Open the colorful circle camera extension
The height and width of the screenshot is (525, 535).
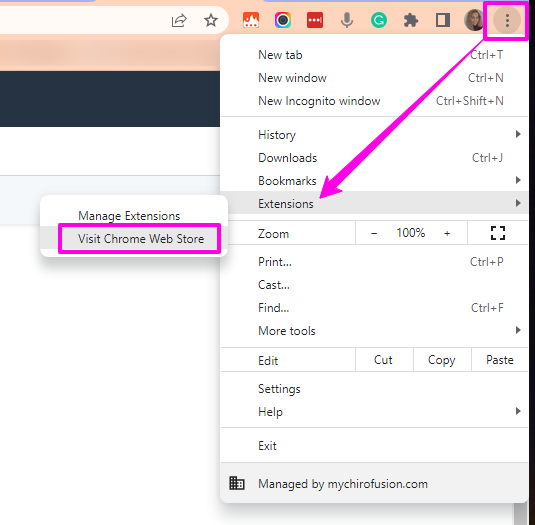tap(283, 20)
